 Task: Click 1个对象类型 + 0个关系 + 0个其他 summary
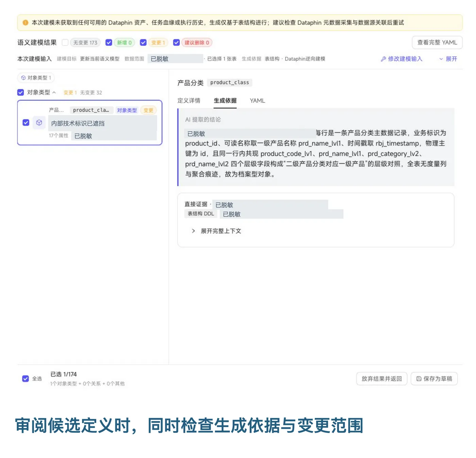click(x=87, y=383)
